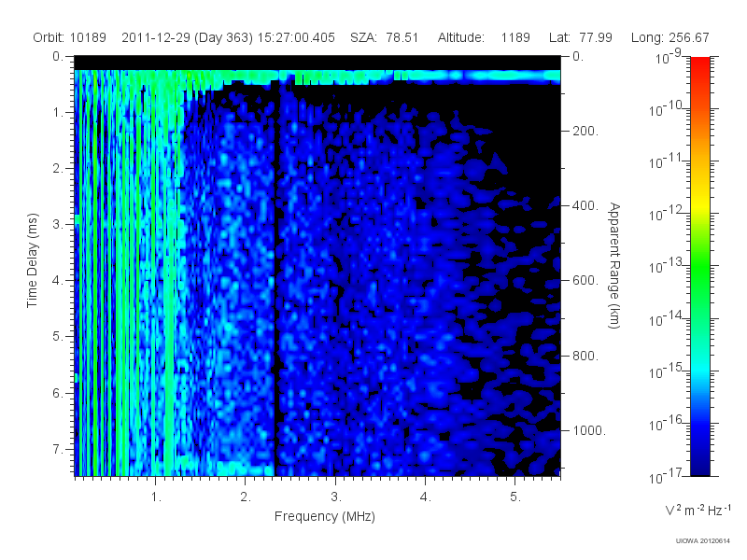
Task: Click the time delay tick label '1.'
Action: click(x=58, y=113)
